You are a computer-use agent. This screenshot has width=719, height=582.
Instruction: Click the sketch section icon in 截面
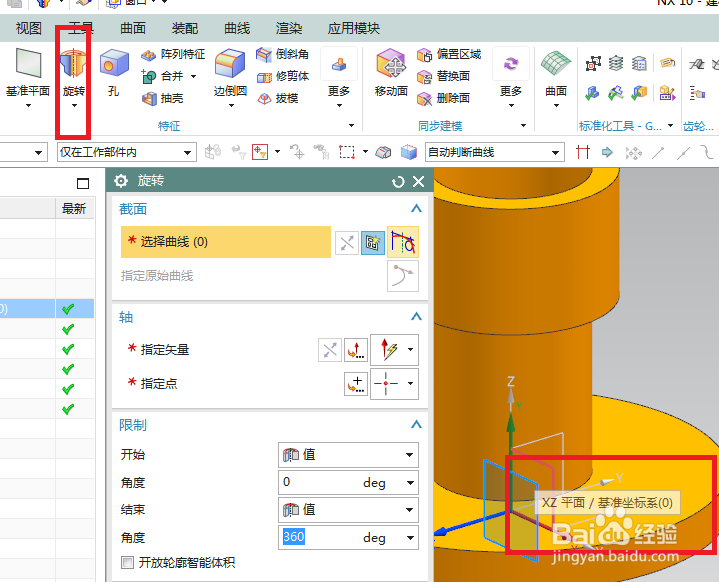click(x=373, y=243)
